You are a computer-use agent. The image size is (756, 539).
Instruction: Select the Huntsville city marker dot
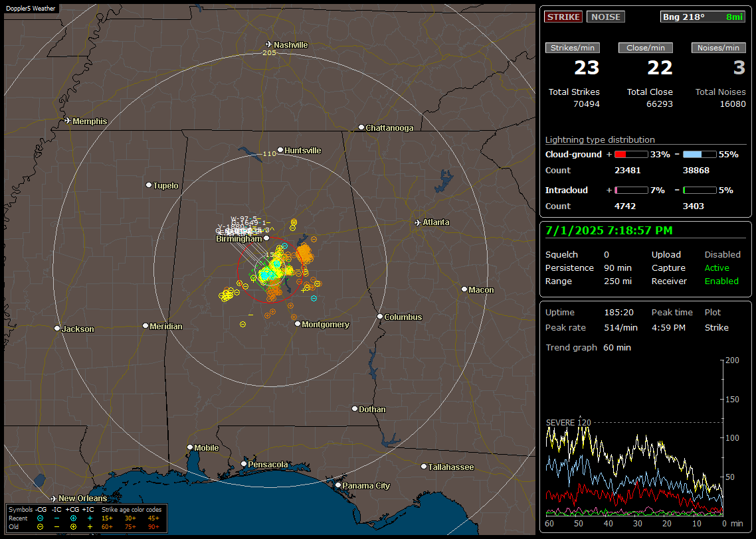click(x=280, y=150)
